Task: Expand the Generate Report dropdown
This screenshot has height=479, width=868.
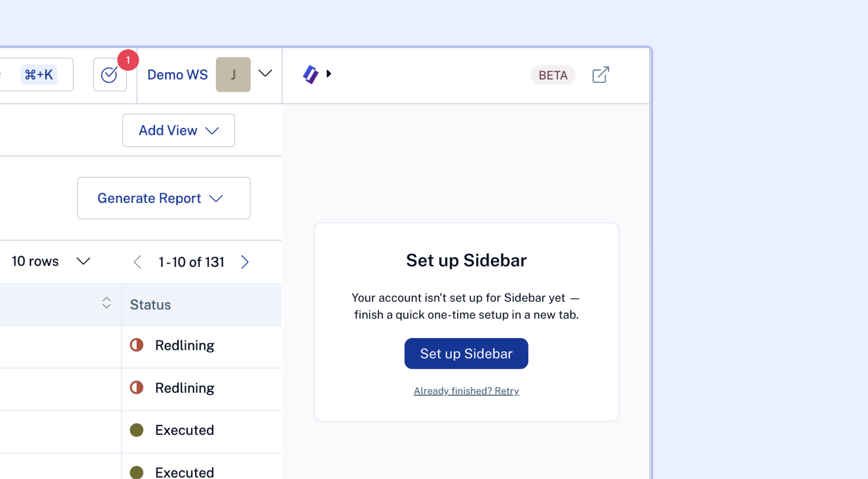Action: point(164,198)
